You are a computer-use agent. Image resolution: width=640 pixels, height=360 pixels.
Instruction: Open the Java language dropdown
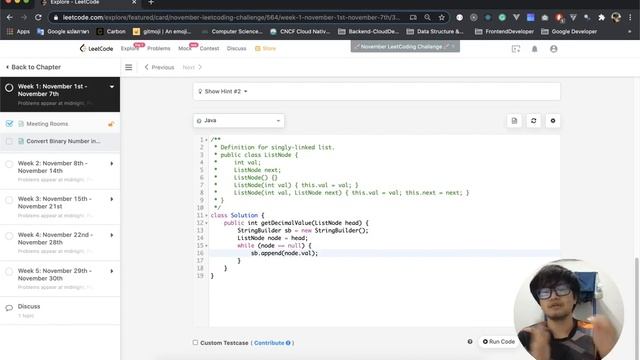point(239,121)
